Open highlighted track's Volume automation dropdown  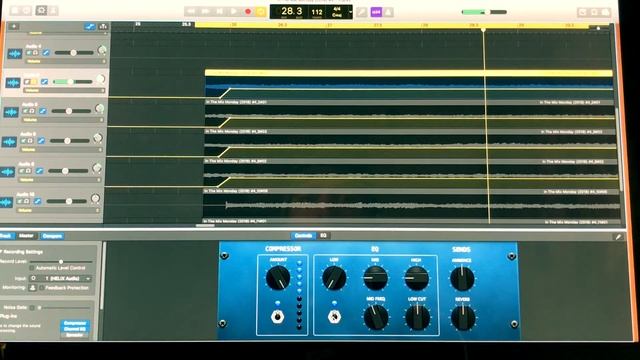pyautogui.click(x=63, y=91)
